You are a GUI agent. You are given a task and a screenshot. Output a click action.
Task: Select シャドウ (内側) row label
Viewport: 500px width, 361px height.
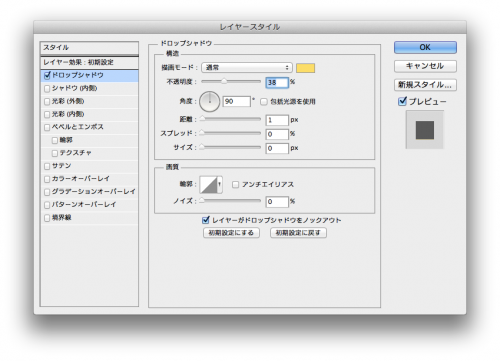click(x=74, y=88)
